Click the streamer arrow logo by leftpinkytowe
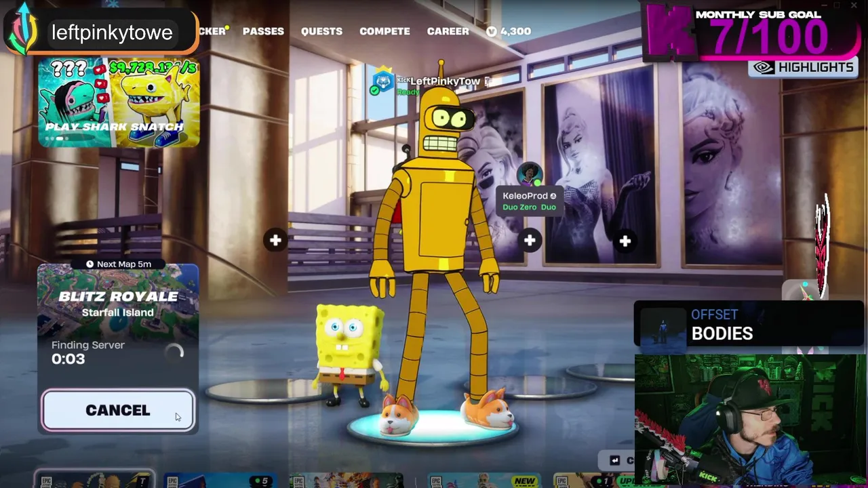Viewport: 868px width, 488px height. [23, 28]
